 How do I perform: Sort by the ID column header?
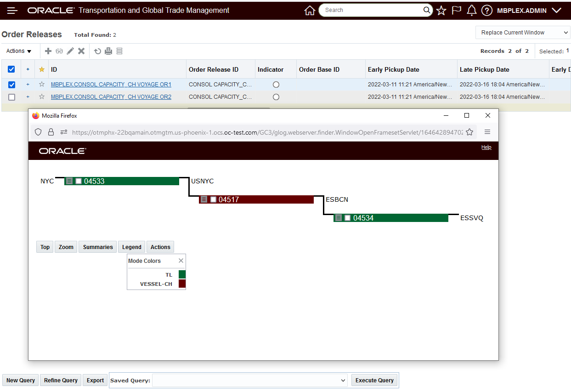click(x=54, y=69)
